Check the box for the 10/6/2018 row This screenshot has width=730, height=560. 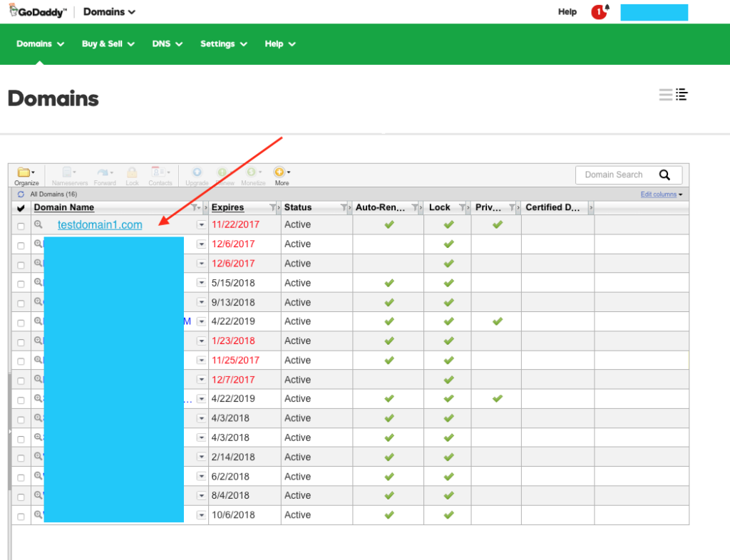[21, 517]
